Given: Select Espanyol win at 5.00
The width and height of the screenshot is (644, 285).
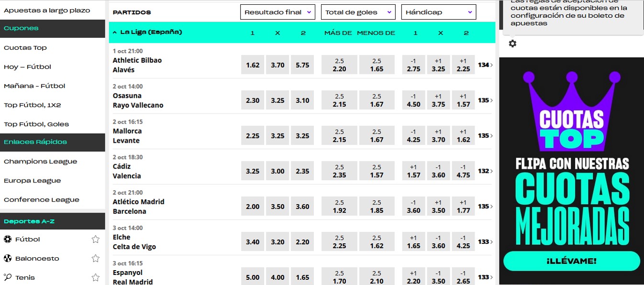Looking at the screenshot, I should click(253, 277).
